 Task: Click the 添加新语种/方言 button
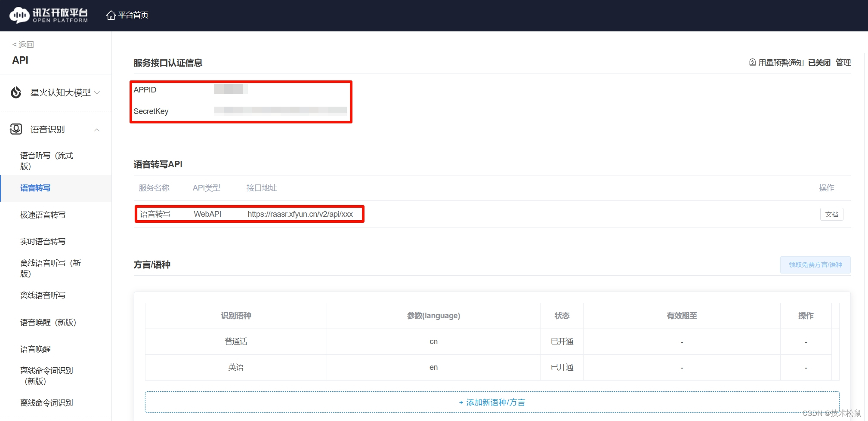492,402
